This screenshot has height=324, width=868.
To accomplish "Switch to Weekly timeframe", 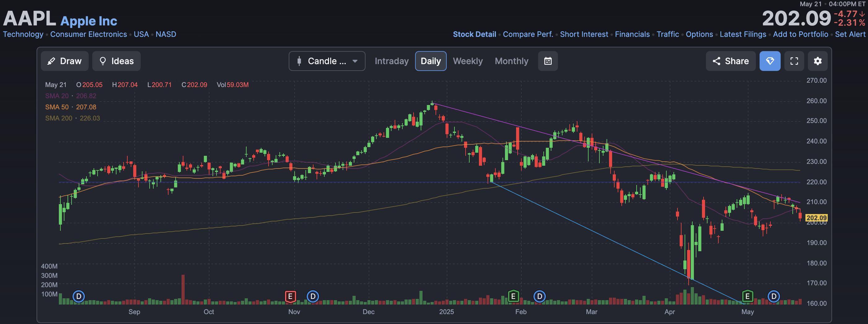I will [x=468, y=61].
